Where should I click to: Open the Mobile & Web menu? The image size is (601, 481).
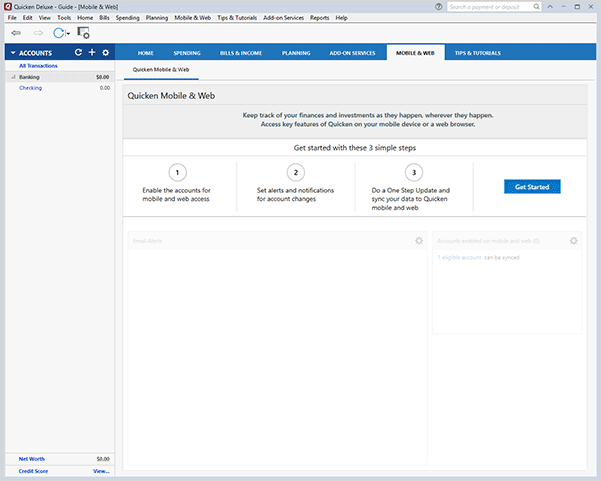(192, 18)
